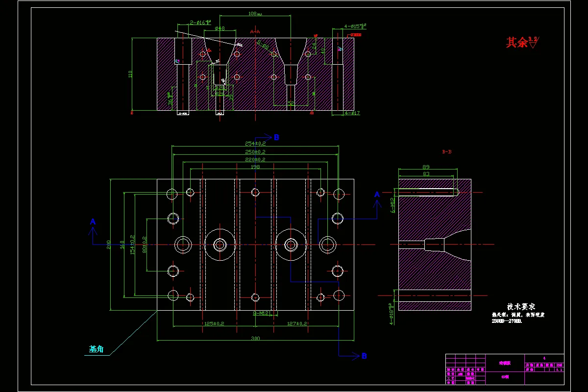Click the 4-ø17 hole callout
Image resolution: width=588 pixels, height=392 pixels.
[352, 113]
